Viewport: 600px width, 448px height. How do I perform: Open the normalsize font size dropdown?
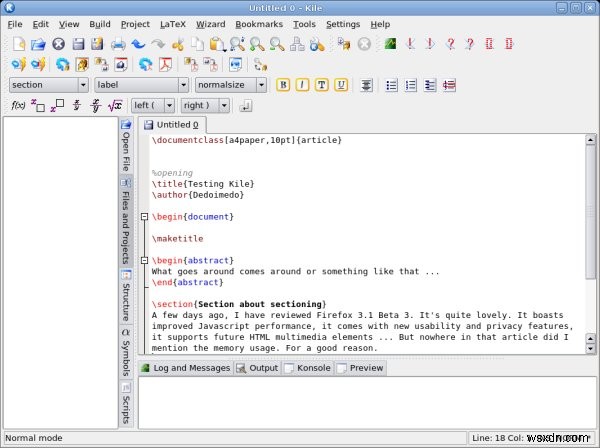pos(230,85)
